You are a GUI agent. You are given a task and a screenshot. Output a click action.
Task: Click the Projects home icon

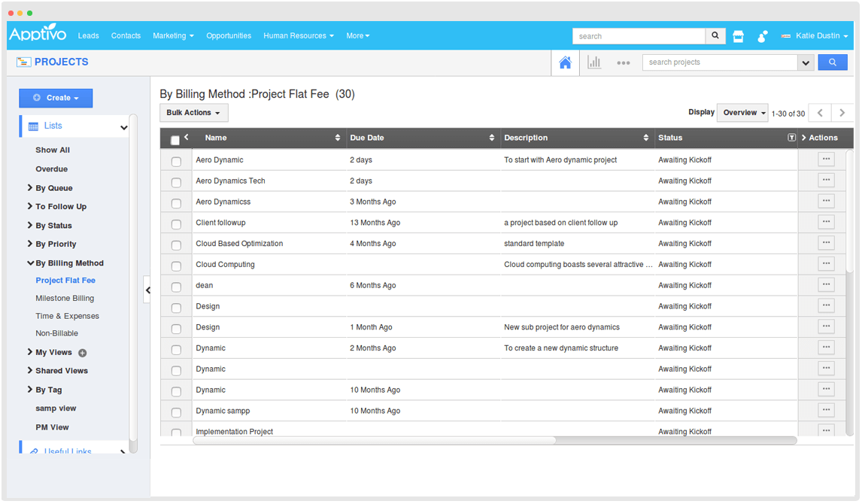[x=565, y=62]
